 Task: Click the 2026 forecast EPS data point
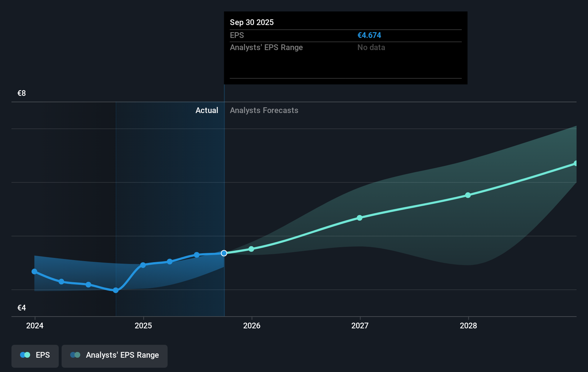click(251, 249)
